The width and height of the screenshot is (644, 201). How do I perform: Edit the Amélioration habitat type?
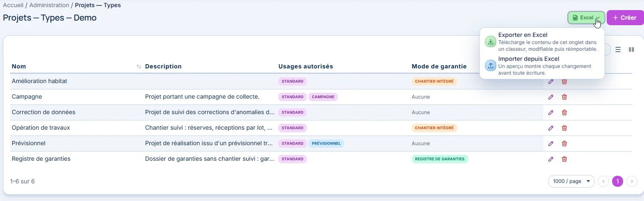point(551,81)
